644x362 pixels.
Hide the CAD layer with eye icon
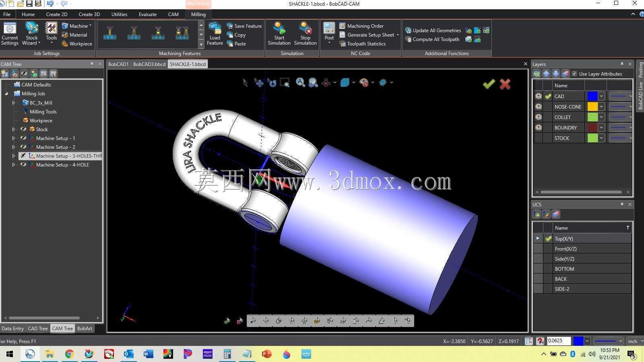(538, 96)
